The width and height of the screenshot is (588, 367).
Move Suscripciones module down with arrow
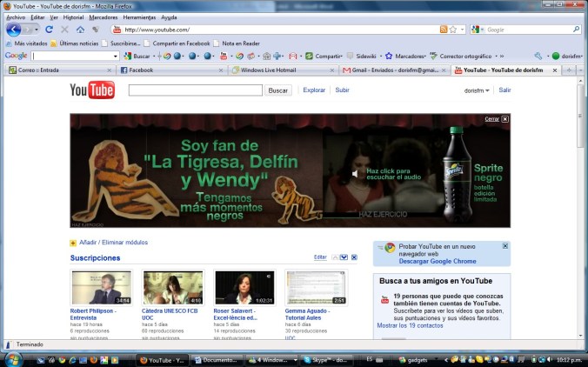(x=344, y=257)
